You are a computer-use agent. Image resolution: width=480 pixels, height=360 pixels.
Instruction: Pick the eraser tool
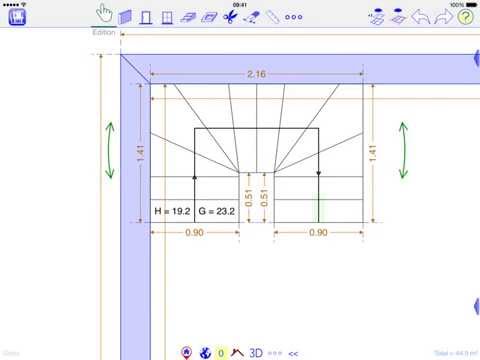point(251,17)
